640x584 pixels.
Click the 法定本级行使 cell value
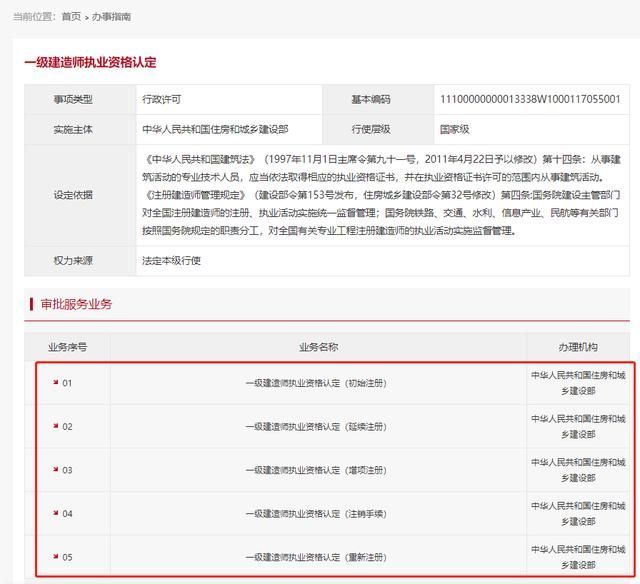click(x=171, y=261)
